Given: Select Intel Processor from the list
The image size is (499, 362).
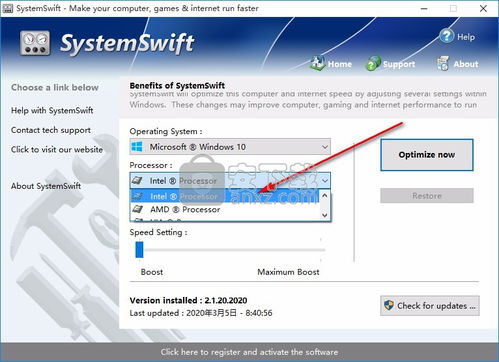Looking at the screenshot, I should pos(225,196).
